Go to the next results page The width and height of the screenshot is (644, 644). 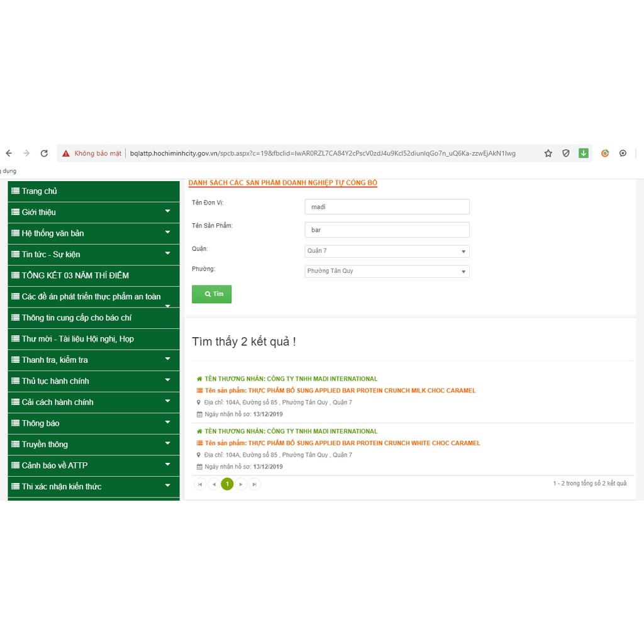[241, 484]
